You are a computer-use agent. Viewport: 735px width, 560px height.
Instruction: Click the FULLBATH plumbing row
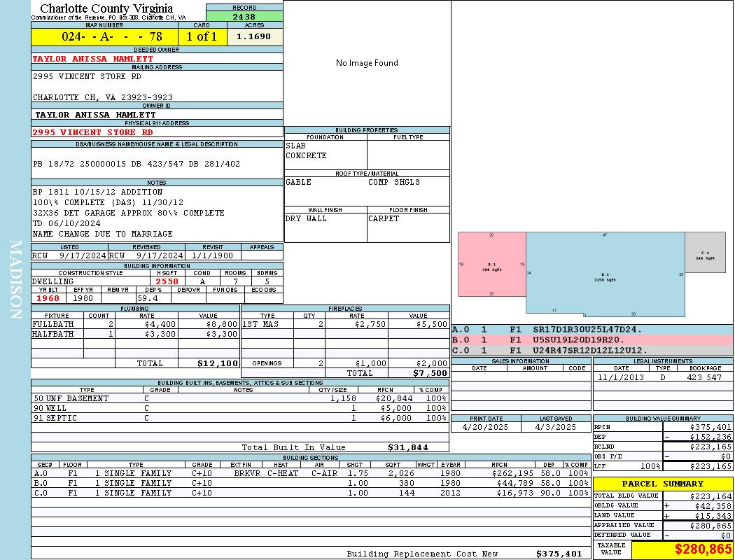(136, 324)
